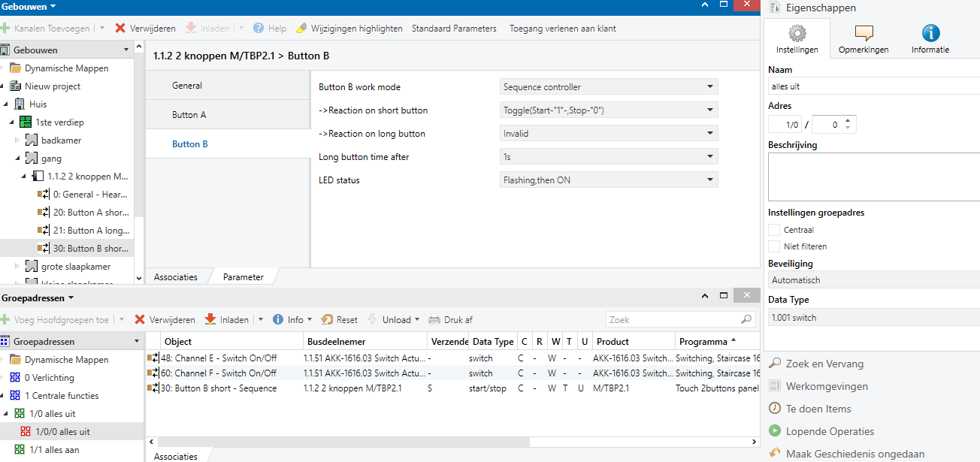Open the LED status dropdown
The height and width of the screenshot is (462, 980).
pyautogui.click(x=608, y=180)
